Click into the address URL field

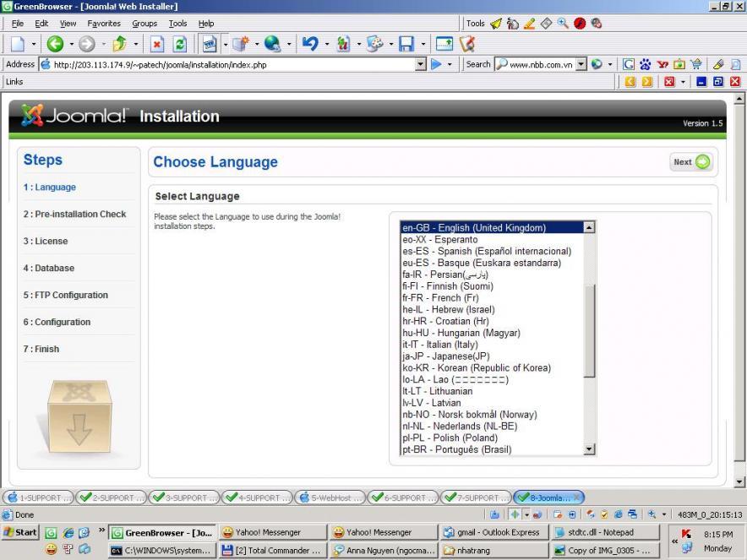coord(232,64)
